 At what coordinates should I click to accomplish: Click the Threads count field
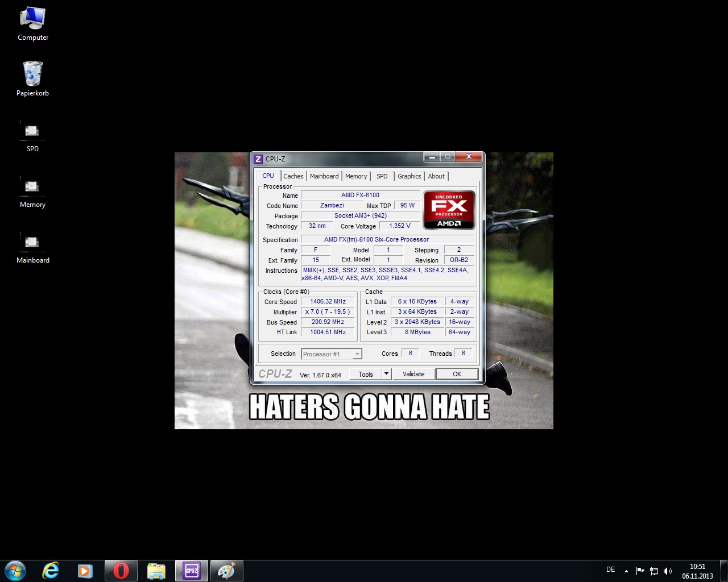coord(463,353)
